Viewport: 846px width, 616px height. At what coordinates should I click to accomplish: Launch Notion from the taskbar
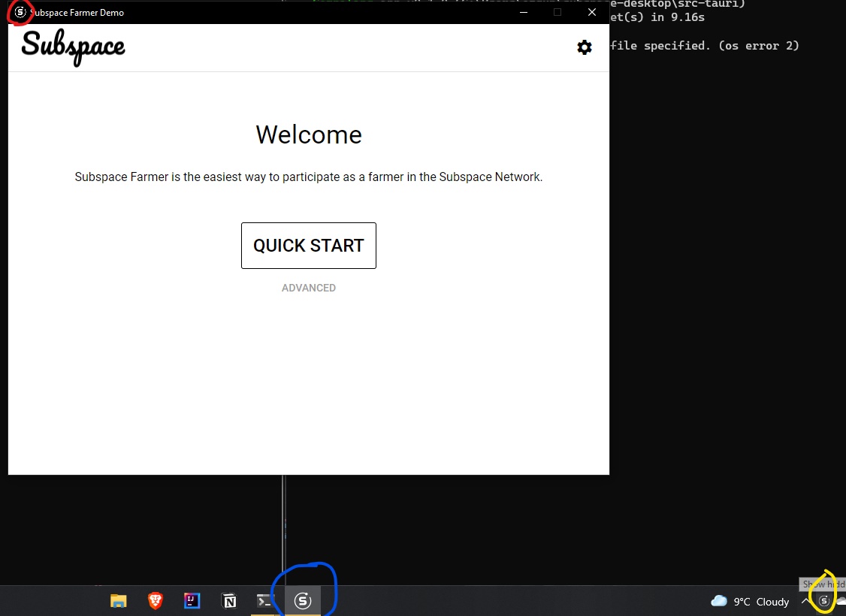[228, 601]
